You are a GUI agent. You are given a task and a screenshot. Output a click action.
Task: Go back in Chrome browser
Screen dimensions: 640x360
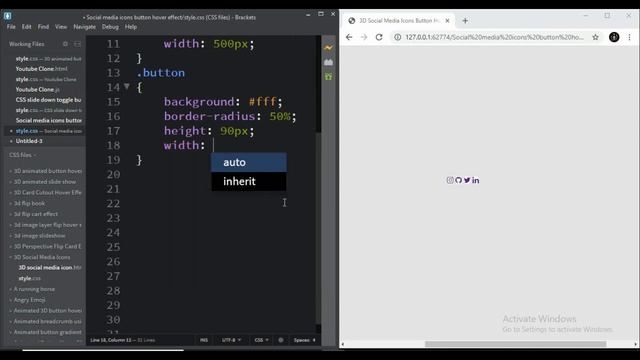click(x=349, y=37)
